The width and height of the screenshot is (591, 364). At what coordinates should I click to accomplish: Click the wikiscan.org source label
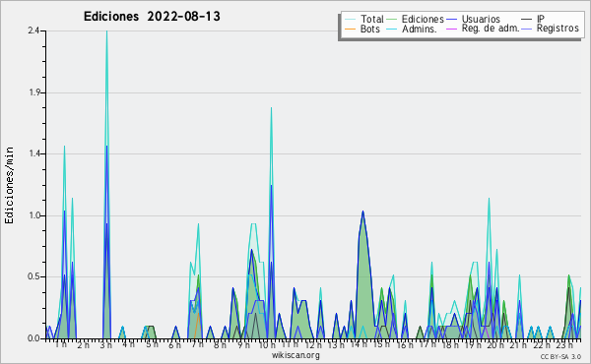[x=295, y=355]
